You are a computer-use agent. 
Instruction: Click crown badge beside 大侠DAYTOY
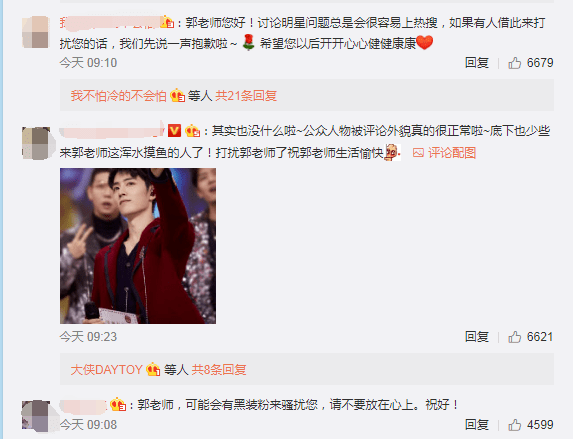[x=153, y=370]
